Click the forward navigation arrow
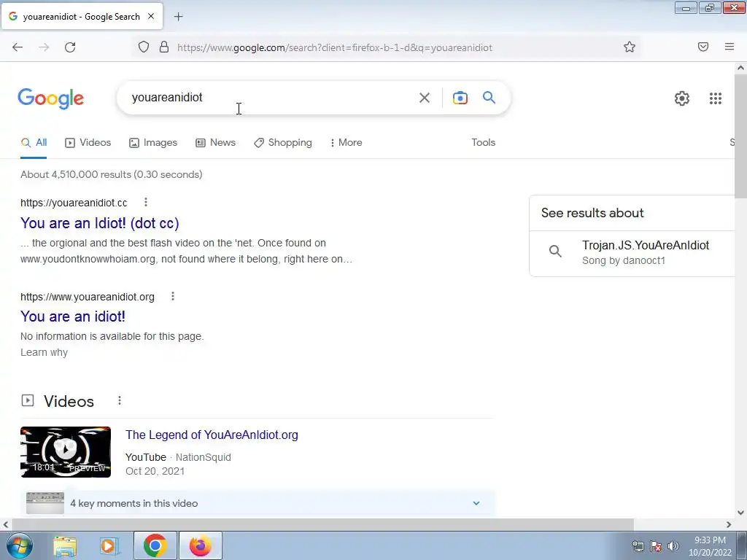This screenshot has height=560, width=747. [44, 47]
